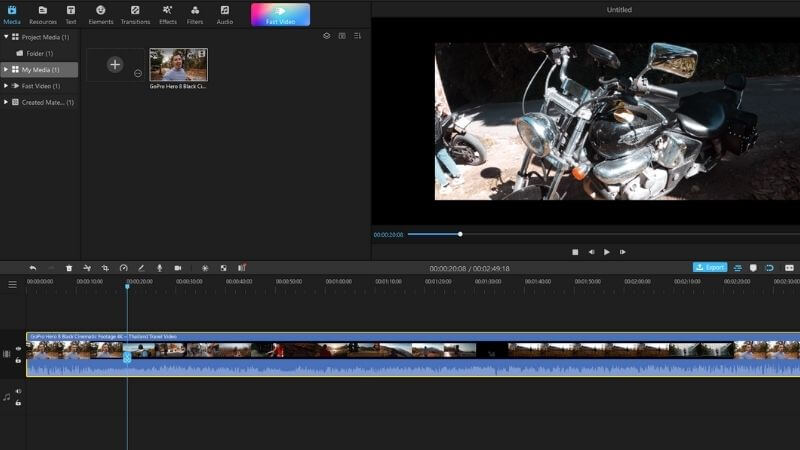Open the timeline track manager hamburger icon

(x=12, y=284)
